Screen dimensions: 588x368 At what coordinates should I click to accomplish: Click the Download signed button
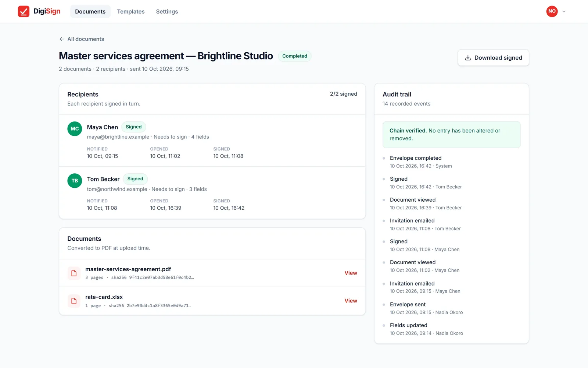coord(493,58)
